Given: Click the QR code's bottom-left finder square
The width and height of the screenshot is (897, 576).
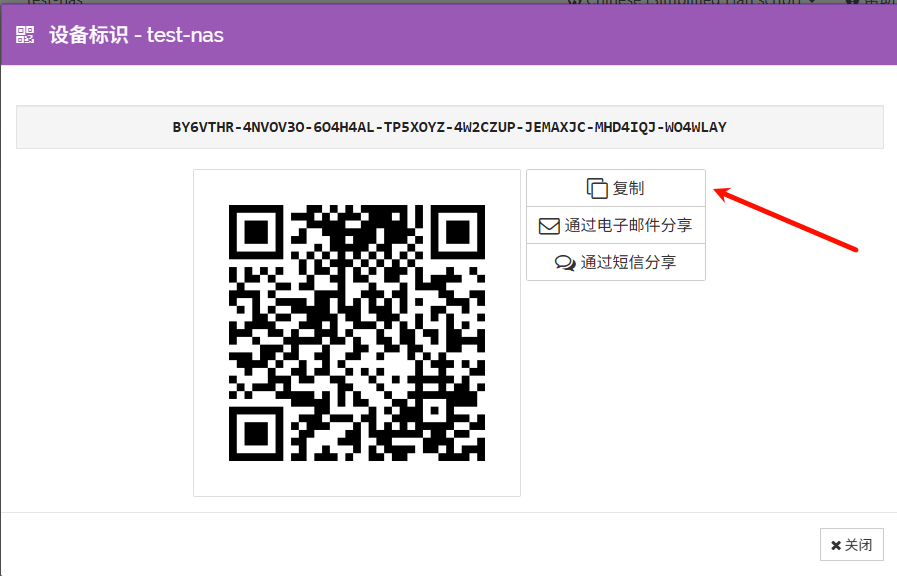Looking at the screenshot, I should point(256,434).
